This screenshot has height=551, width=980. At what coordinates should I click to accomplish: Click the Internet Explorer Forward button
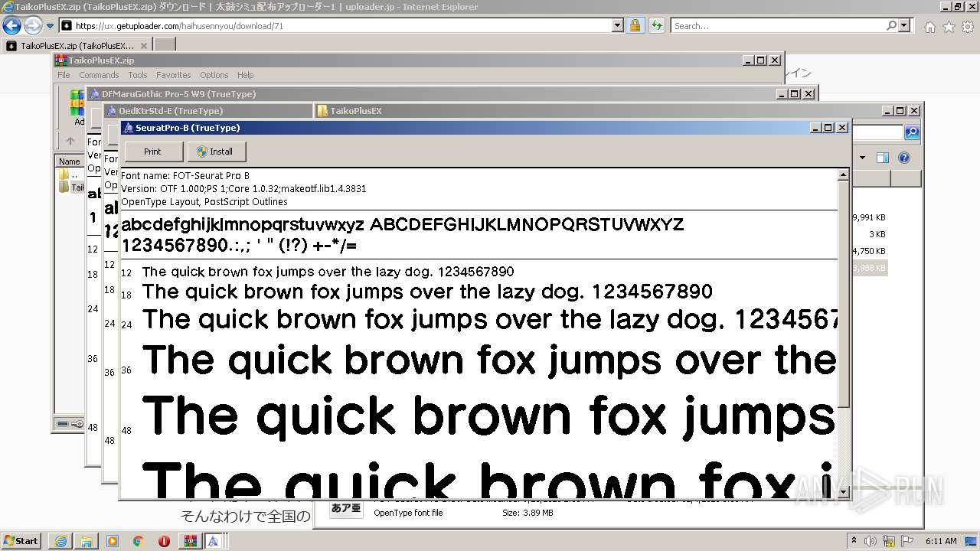(33, 26)
